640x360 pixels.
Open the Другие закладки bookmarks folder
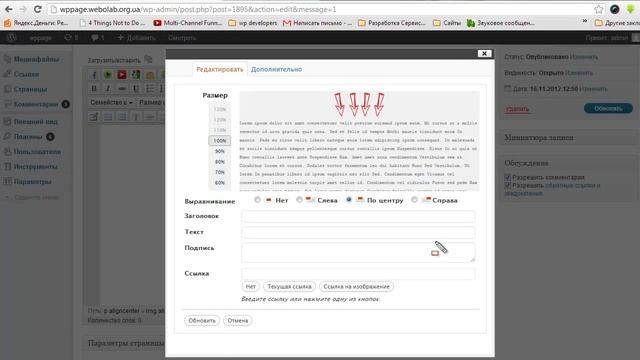coord(617,23)
